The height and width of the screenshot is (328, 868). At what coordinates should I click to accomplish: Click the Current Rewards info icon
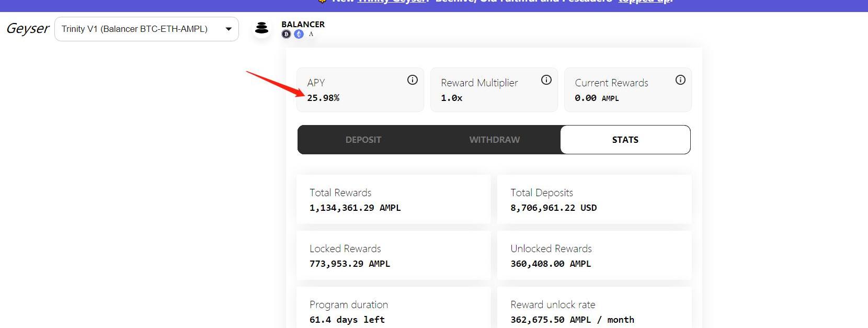(x=680, y=80)
